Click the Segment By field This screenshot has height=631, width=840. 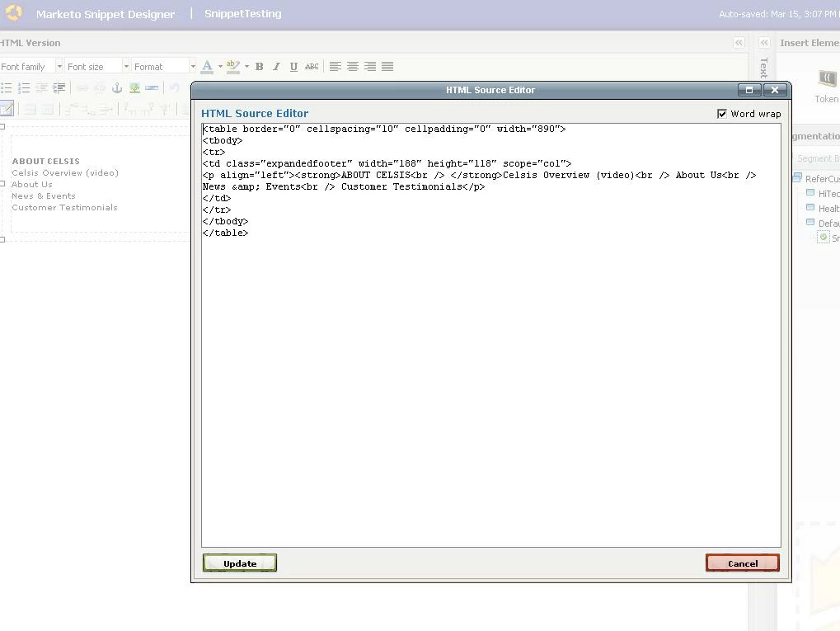click(816, 158)
